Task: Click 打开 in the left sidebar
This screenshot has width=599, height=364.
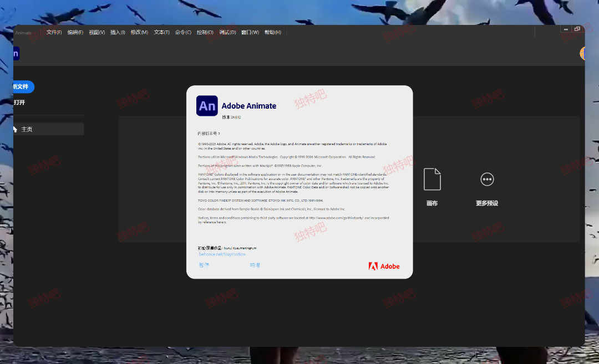Action: point(19,102)
